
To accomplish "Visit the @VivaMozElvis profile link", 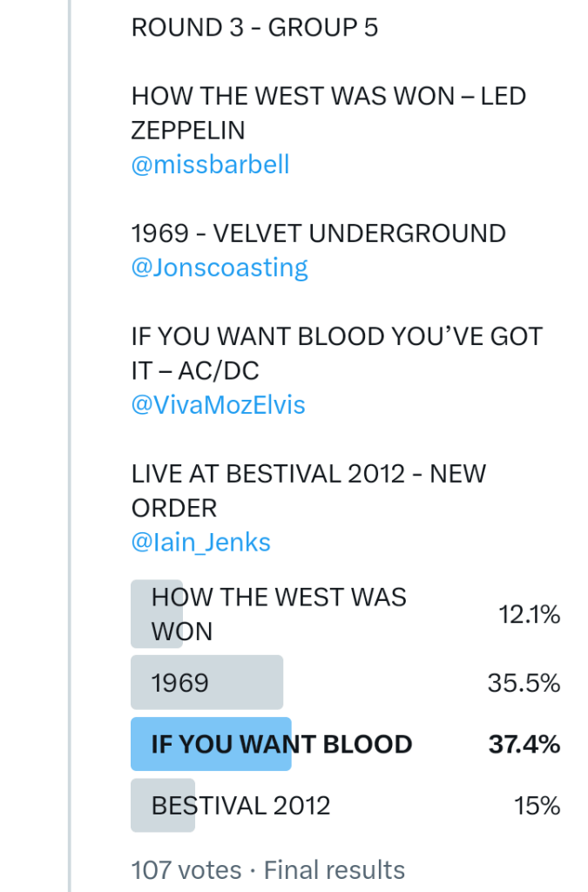I will coord(218,405).
